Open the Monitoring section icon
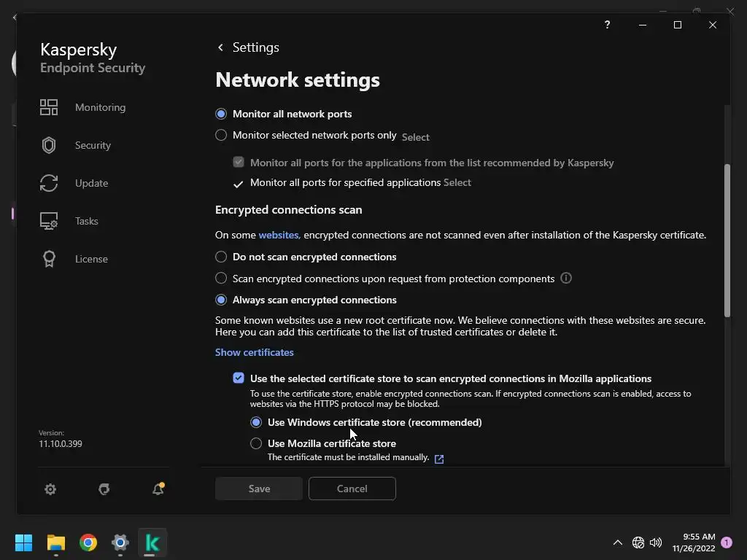Viewport: 747px width, 560px height. [49, 107]
